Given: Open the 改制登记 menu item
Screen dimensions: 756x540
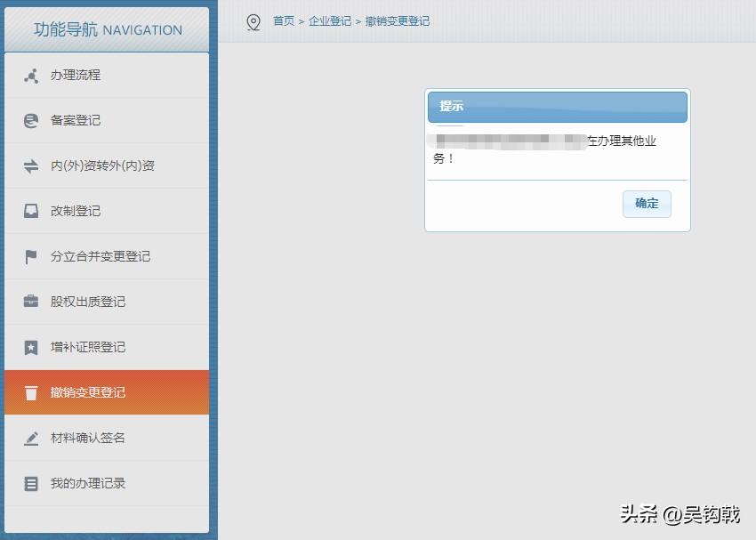Looking at the screenshot, I should click(x=107, y=211).
